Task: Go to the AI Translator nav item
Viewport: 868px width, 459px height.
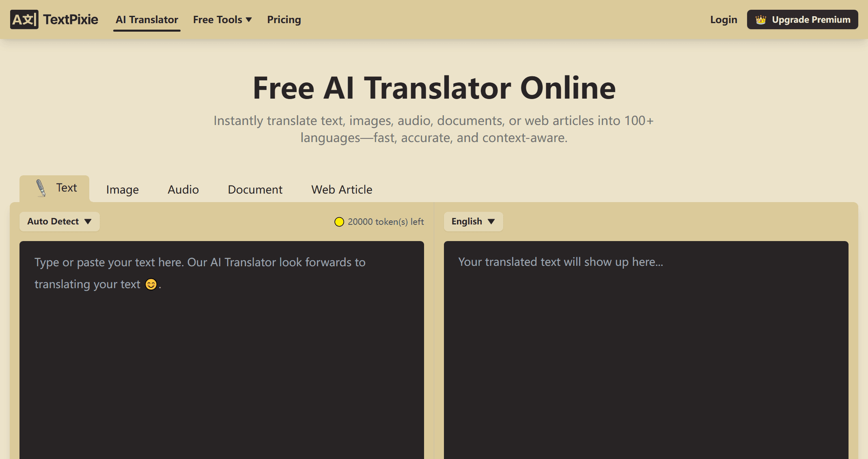Action: tap(146, 19)
